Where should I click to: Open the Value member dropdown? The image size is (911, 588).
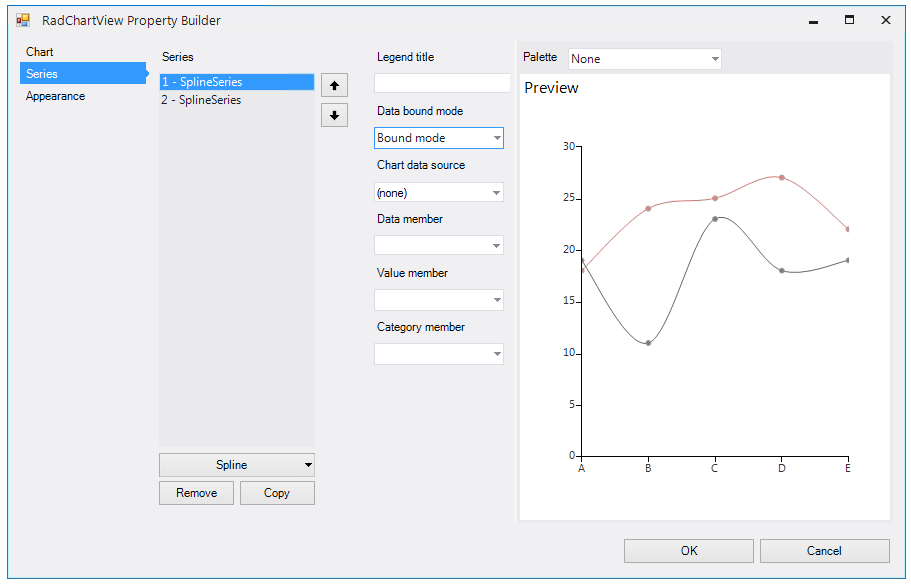(x=438, y=299)
